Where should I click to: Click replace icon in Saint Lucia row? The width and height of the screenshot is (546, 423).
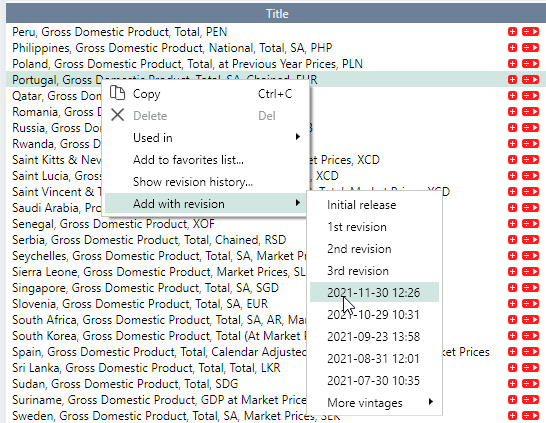coord(530,176)
